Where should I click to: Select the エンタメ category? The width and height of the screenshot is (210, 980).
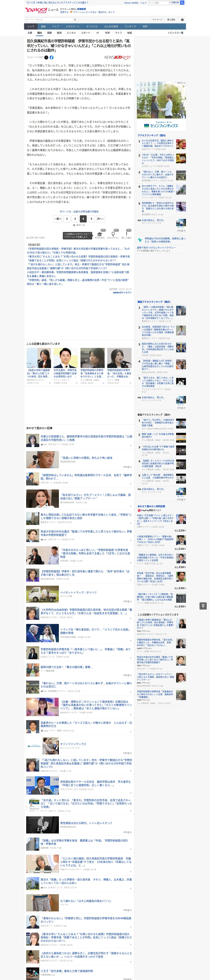point(71,33)
